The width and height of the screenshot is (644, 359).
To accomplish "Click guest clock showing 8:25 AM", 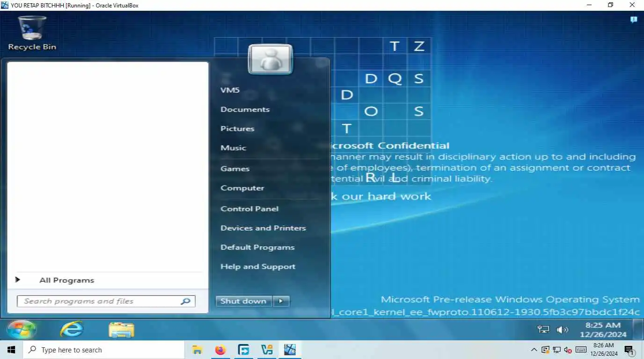I will point(603,330).
